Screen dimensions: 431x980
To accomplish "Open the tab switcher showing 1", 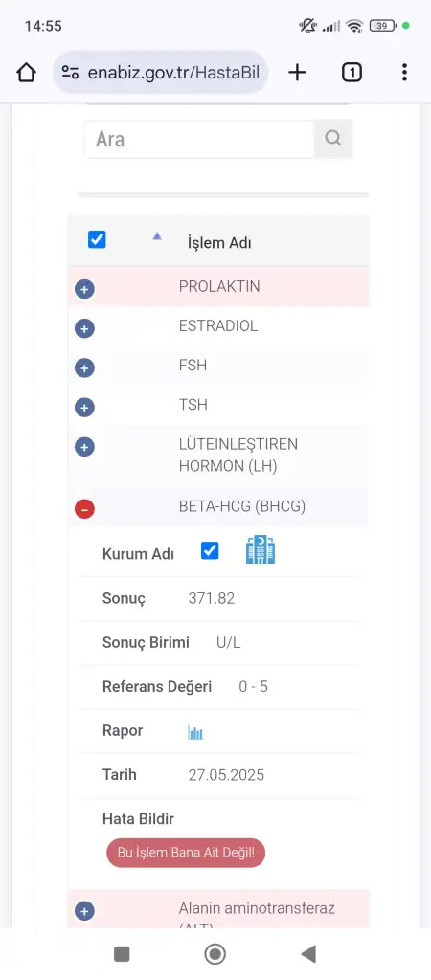I will tap(352, 73).
